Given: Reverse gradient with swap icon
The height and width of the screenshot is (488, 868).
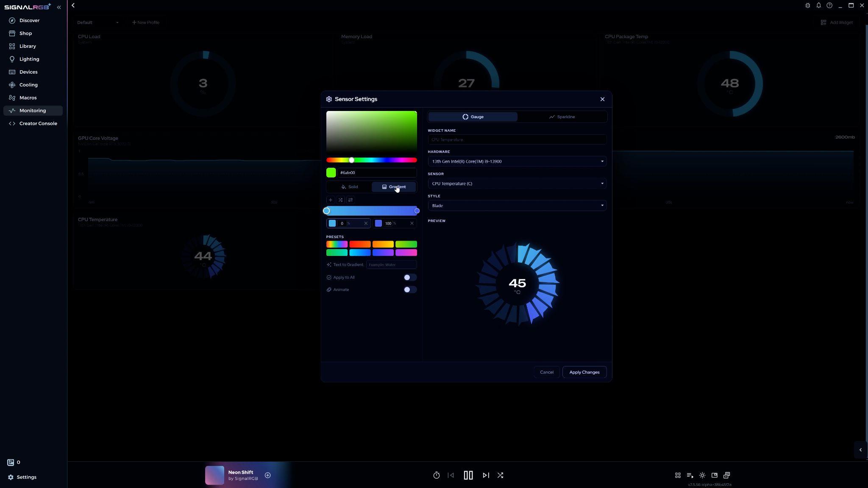Looking at the screenshot, I should (x=351, y=200).
